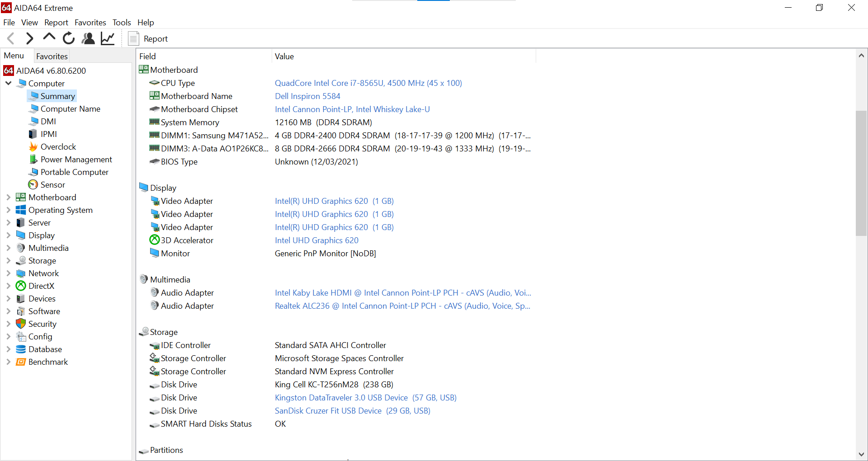Click the Value column header
Image resolution: width=868 pixels, height=461 pixels.
point(284,56)
